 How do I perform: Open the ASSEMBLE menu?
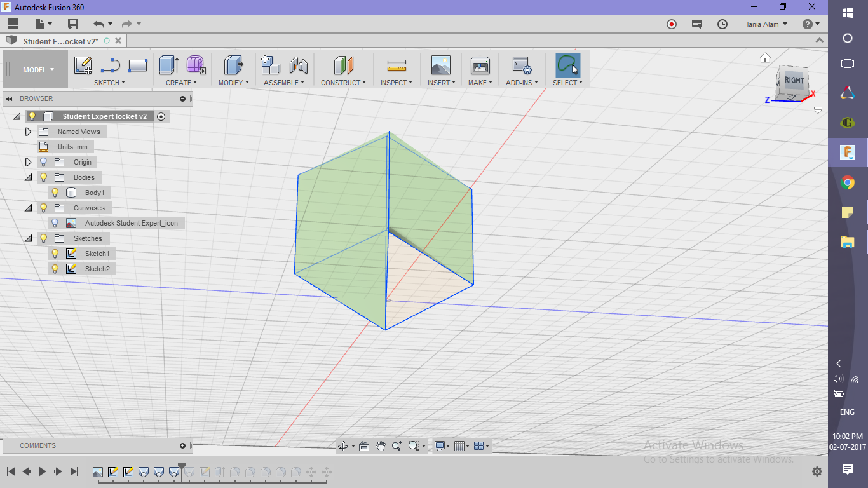coord(284,83)
